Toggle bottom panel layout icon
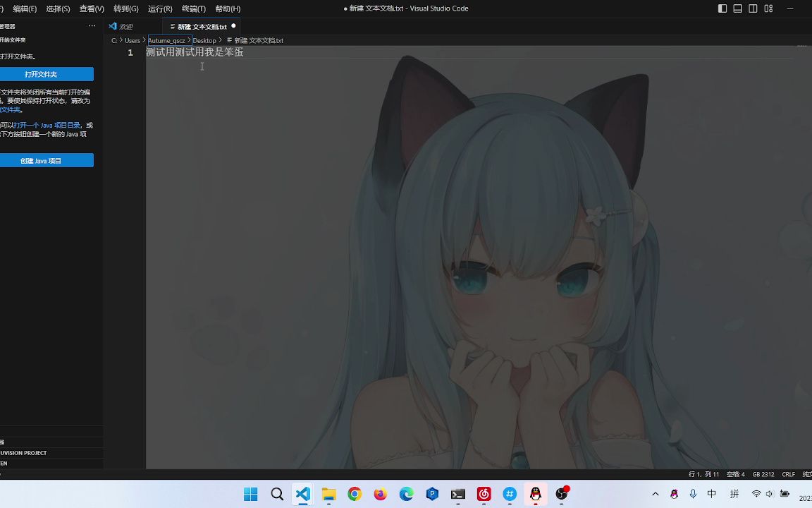This screenshot has width=812, height=508. pos(738,8)
